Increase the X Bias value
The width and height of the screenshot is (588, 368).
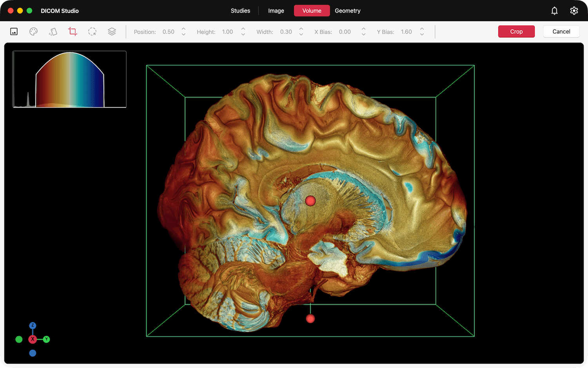[x=363, y=29]
